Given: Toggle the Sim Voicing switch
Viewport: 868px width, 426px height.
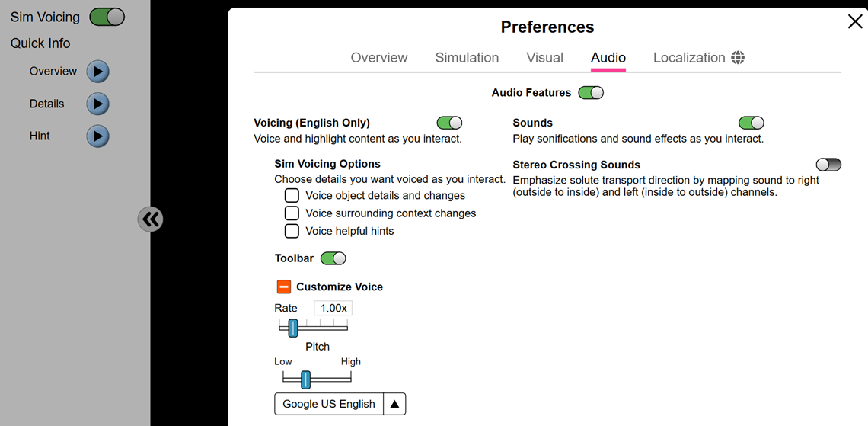Looking at the screenshot, I should tap(107, 17).
